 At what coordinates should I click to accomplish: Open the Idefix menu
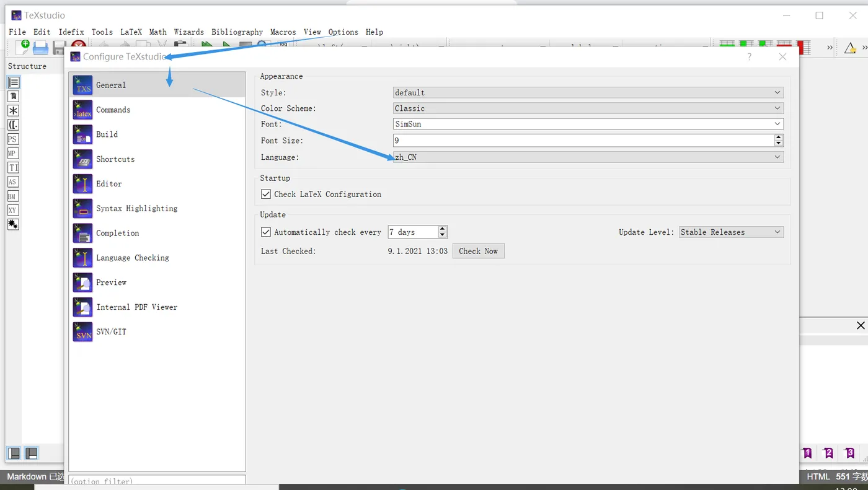click(71, 32)
